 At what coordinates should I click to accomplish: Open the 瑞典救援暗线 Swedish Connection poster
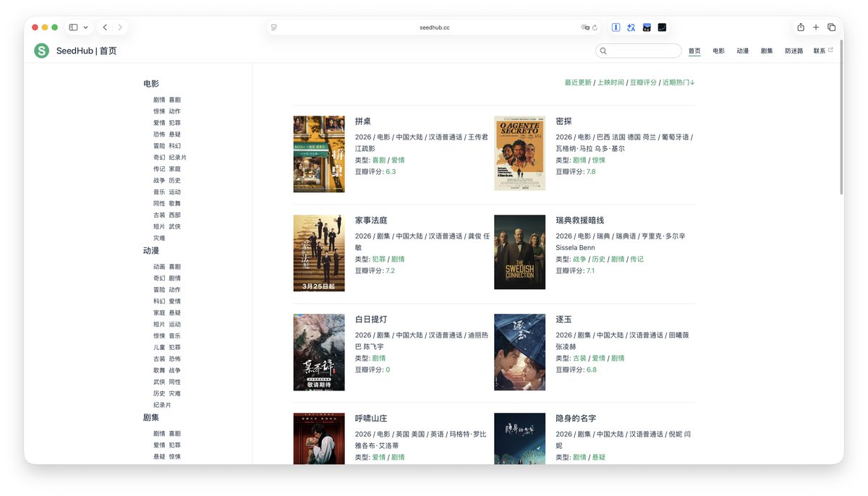[519, 252]
